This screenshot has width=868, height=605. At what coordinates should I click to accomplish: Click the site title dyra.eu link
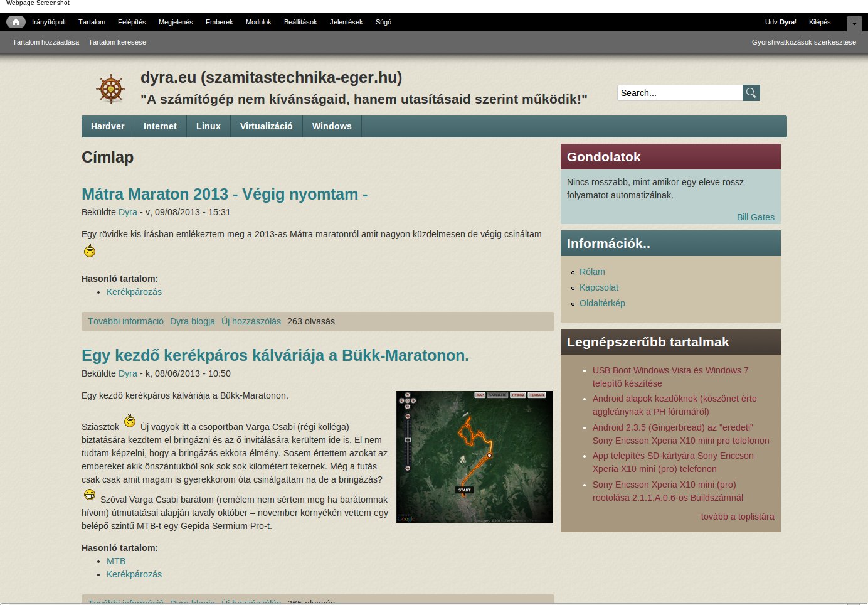[272, 77]
